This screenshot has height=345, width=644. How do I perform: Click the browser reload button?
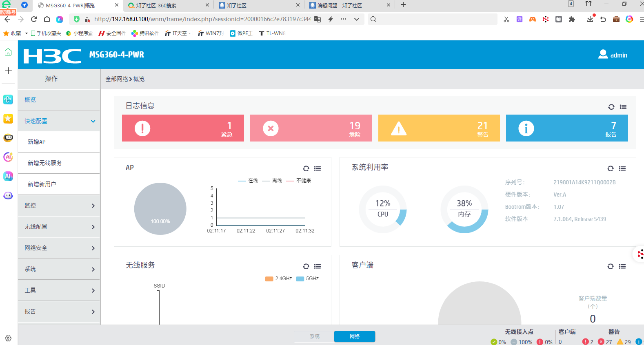(34, 19)
